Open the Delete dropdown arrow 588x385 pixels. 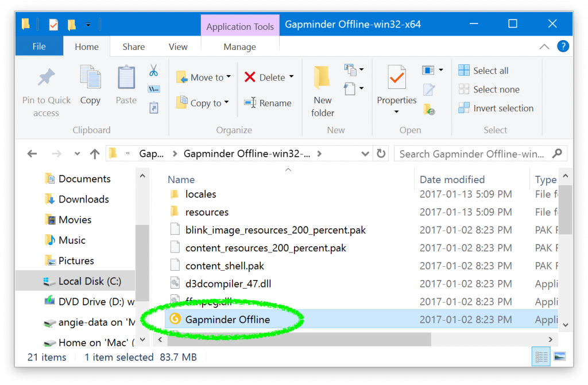(291, 77)
